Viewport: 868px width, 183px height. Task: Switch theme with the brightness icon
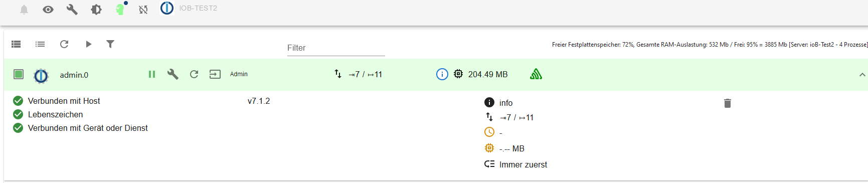click(96, 10)
